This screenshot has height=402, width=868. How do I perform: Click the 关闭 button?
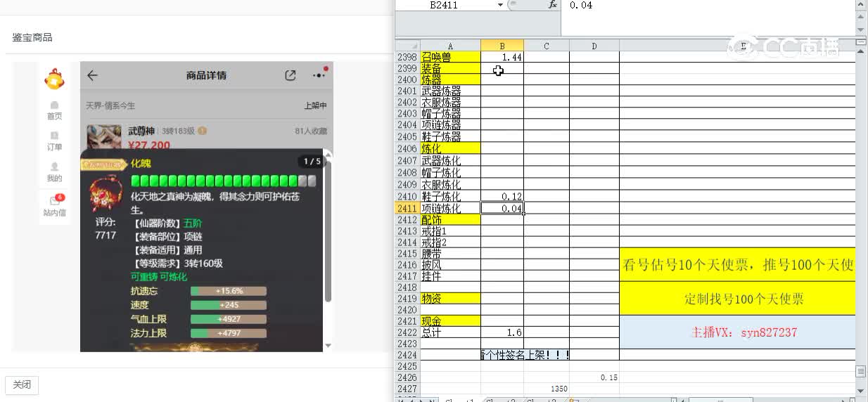22,385
